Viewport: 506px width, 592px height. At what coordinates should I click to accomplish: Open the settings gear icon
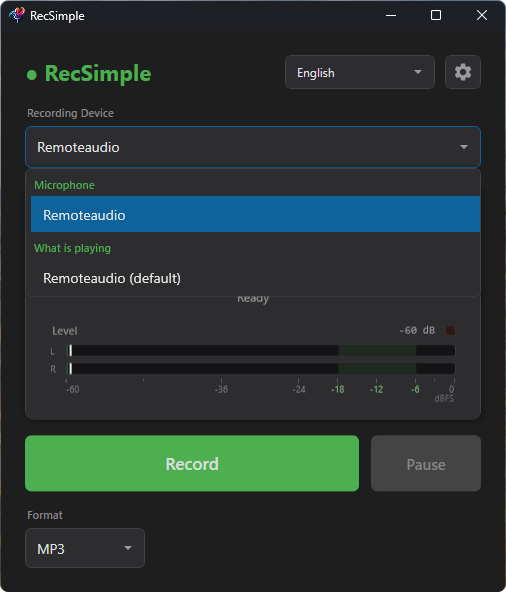coord(463,72)
